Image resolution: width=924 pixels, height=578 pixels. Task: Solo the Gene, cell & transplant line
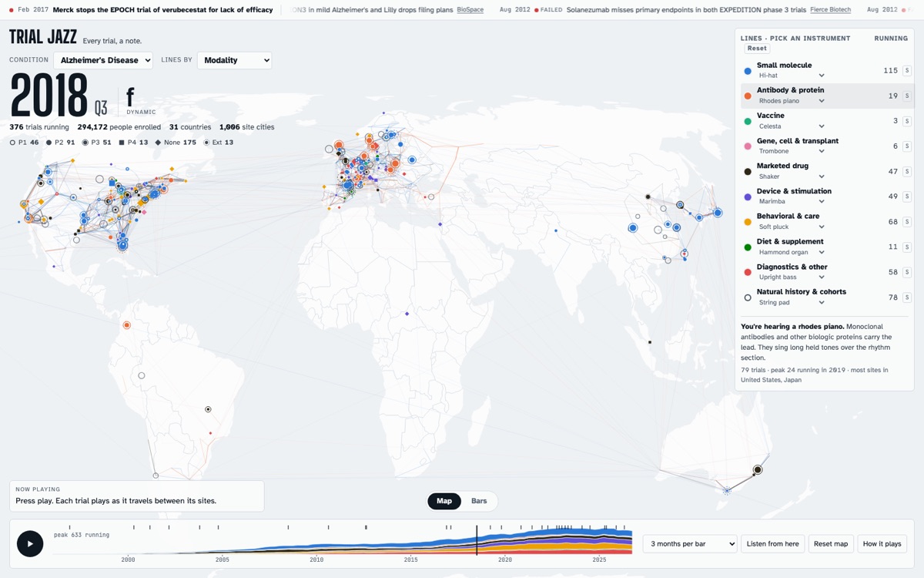[x=907, y=146]
